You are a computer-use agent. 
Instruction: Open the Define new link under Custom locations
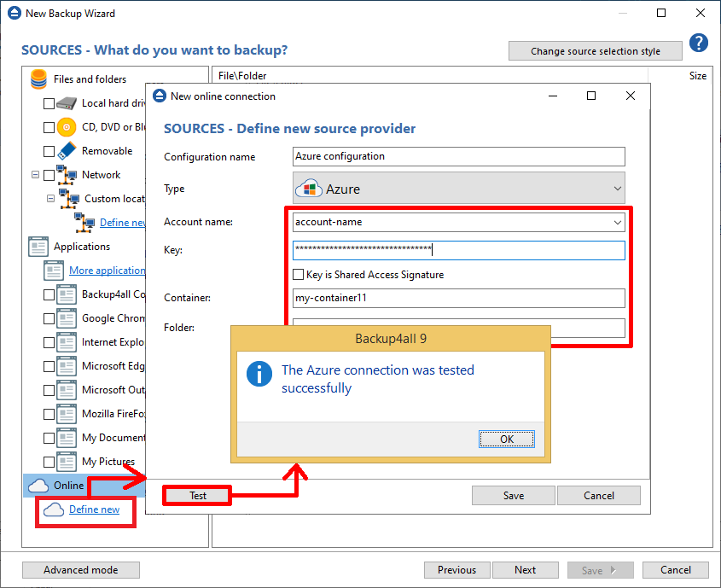[x=122, y=223]
